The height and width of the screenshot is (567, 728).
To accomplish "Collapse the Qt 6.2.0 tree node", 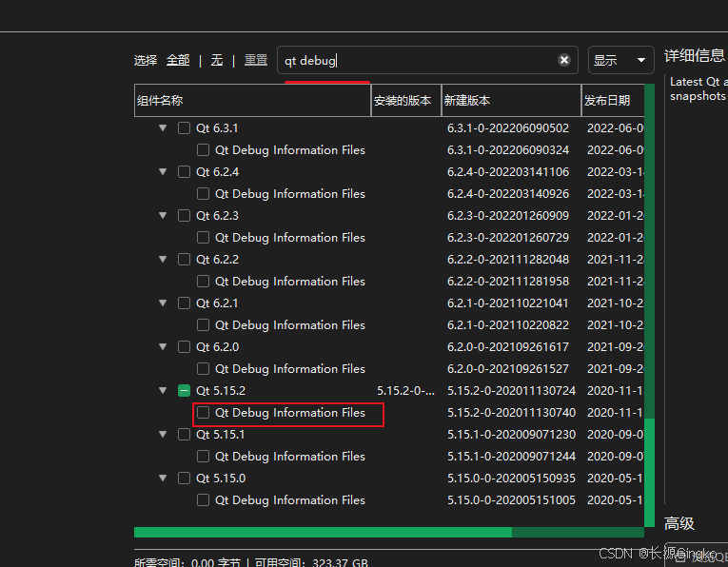I will pyautogui.click(x=163, y=346).
